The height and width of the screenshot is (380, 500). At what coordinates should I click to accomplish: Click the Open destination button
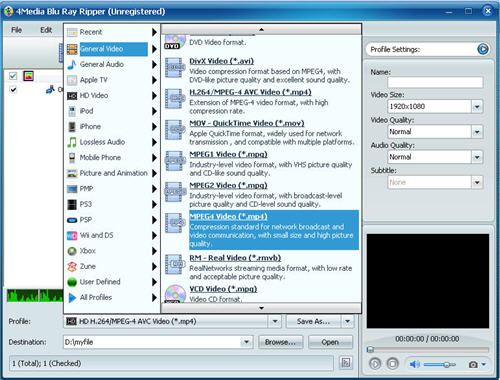(330, 342)
